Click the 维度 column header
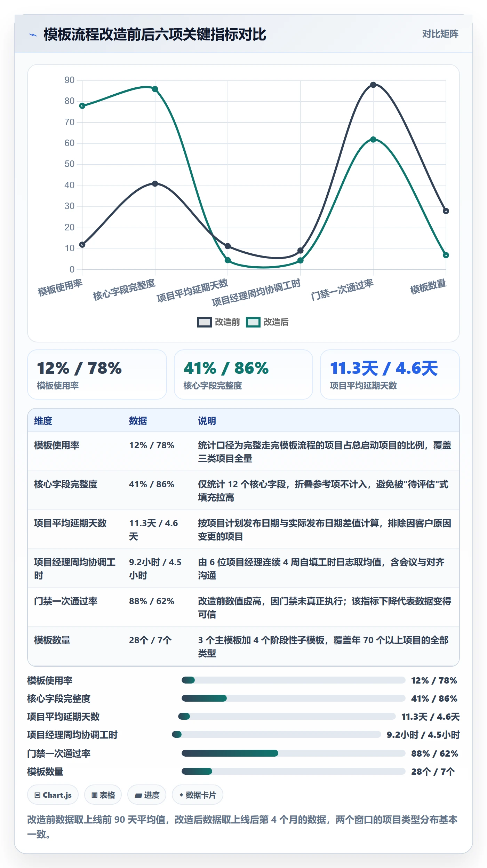Viewport: 487px width, 868px height. [x=43, y=421]
